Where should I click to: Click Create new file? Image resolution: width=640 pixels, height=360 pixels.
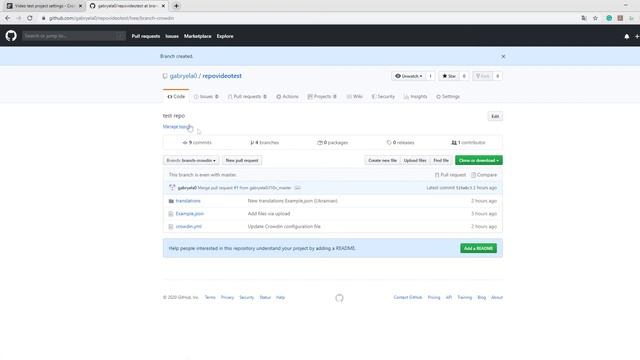click(382, 160)
